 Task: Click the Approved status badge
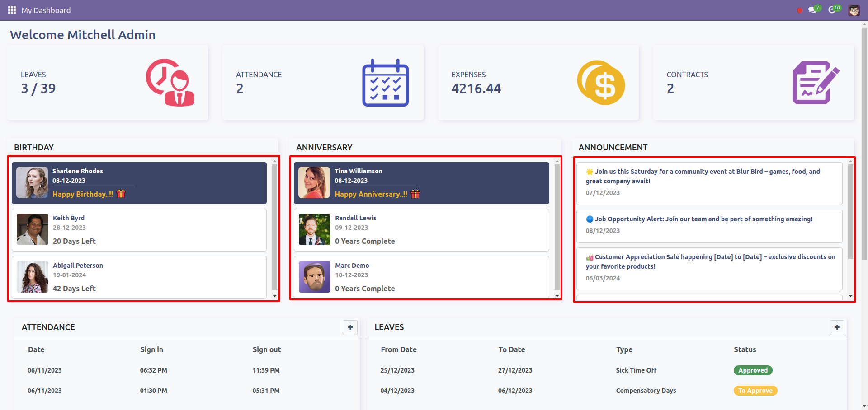[753, 370]
